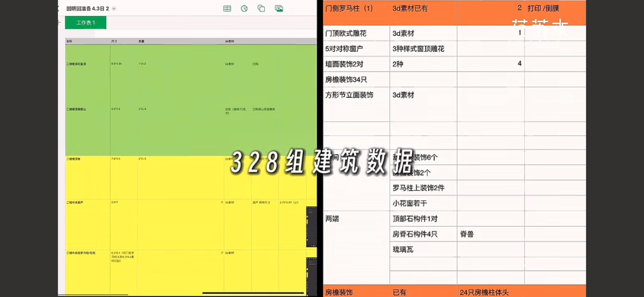Select the 2种 cell
The width and height of the screenshot is (644, 297).
point(423,64)
